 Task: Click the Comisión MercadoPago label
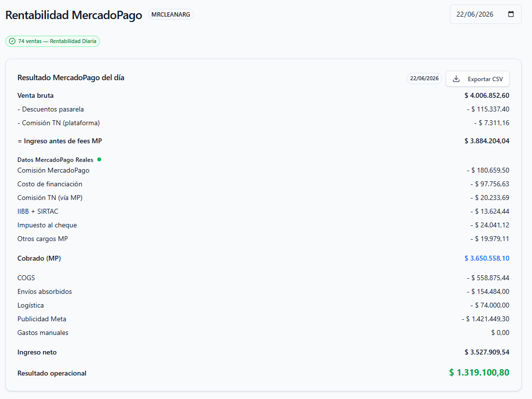(x=53, y=170)
